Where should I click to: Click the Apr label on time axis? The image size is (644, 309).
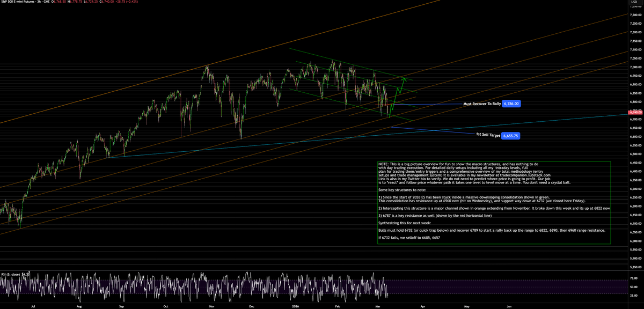click(x=423, y=305)
